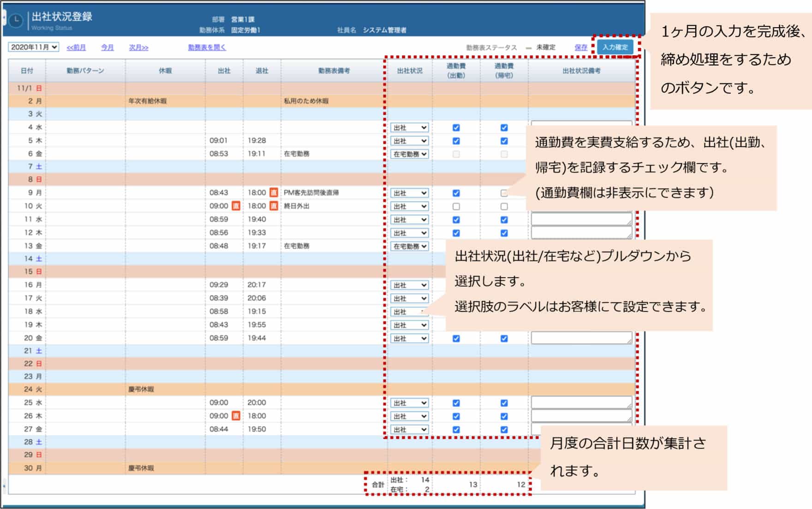Click the orange 直 badge next to 09:00 on 10日
Screen dimensions: 812x509
(x=236, y=206)
